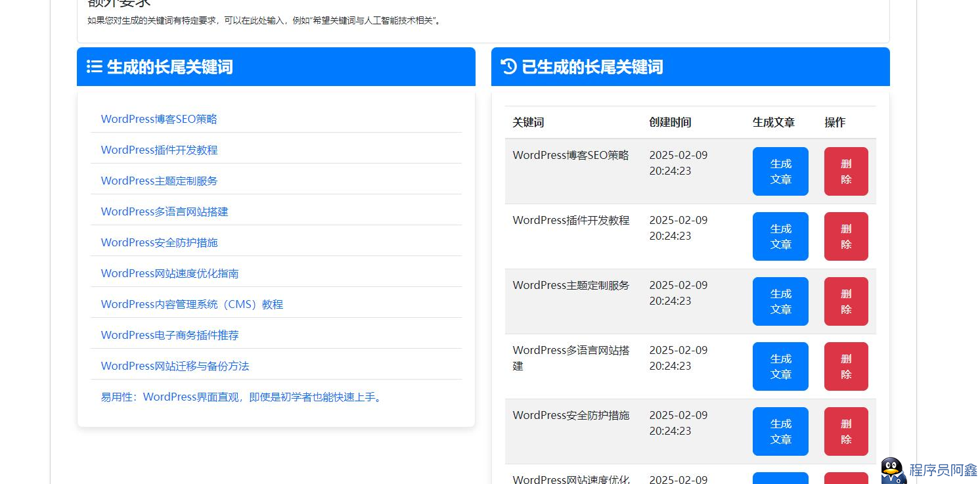Click the history clock icon beside 已生成的长尾关键词
Viewport: 980px width, 484px height.
(x=509, y=66)
